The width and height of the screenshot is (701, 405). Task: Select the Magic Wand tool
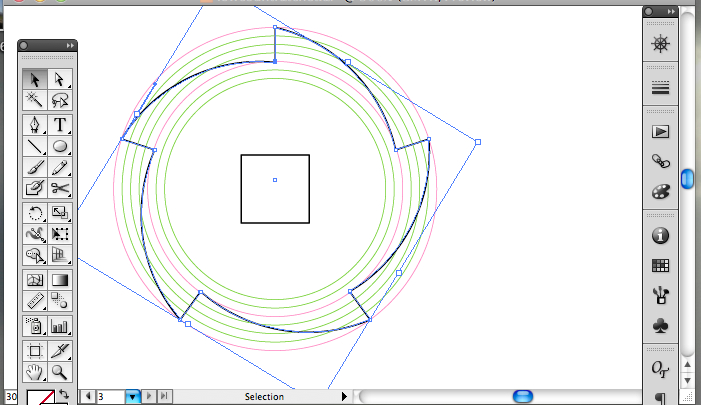point(35,100)
